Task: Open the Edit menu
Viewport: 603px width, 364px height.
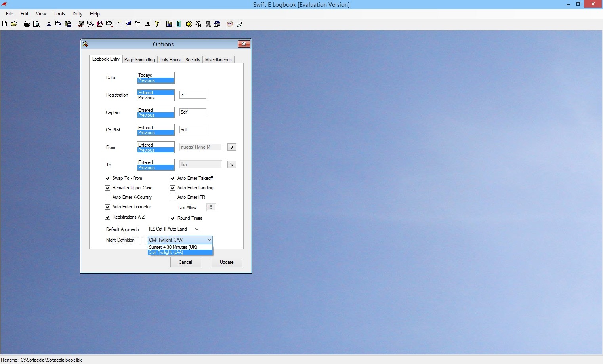Action: pyautogui.click(x=25, y=13)
